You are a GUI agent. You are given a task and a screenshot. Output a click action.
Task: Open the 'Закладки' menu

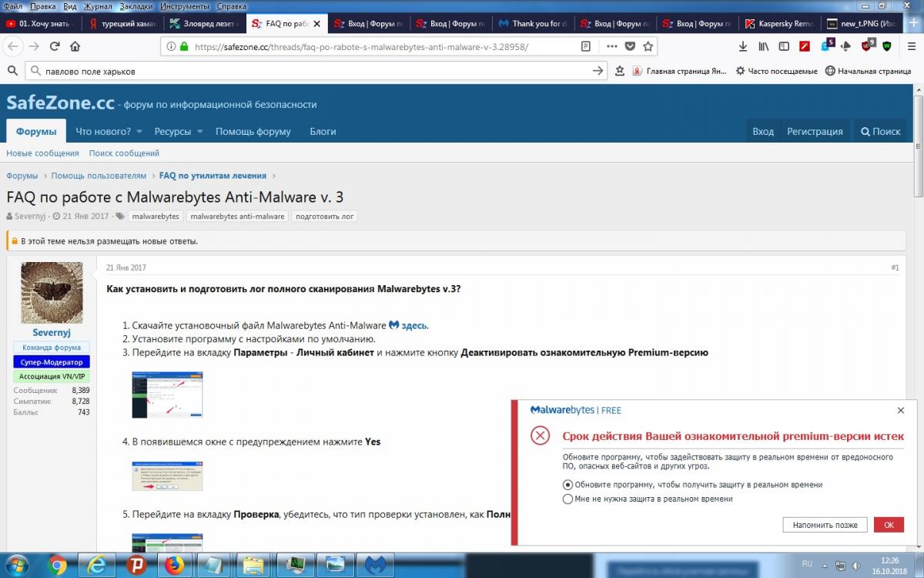point(136,5)
